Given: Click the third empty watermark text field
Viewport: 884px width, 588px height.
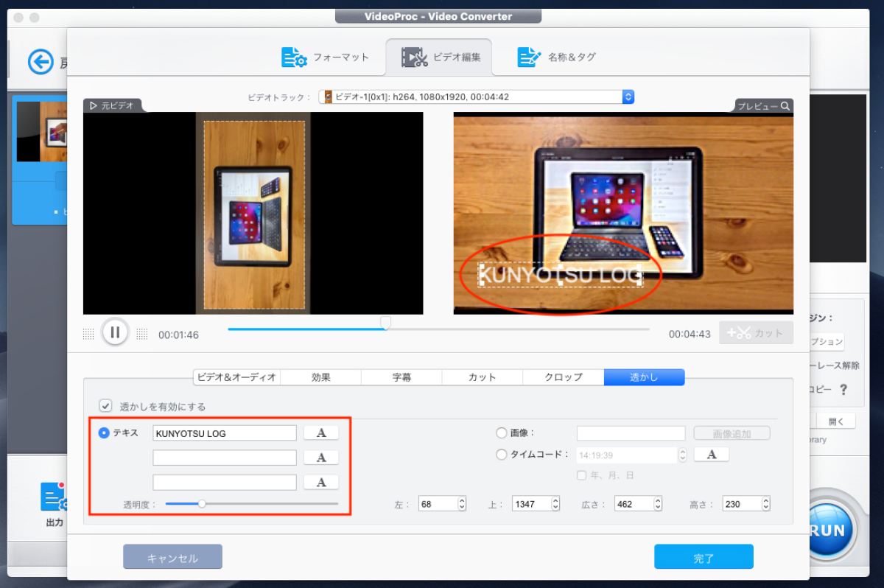Looking at the screenshot, I should (x=225, y=483).
